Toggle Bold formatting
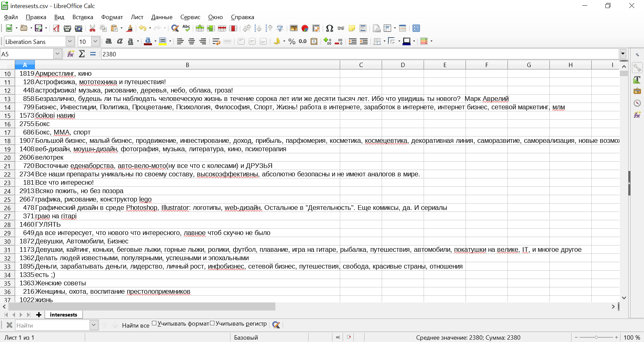Screen dimensions: 644x342 (x=109, y=41)
